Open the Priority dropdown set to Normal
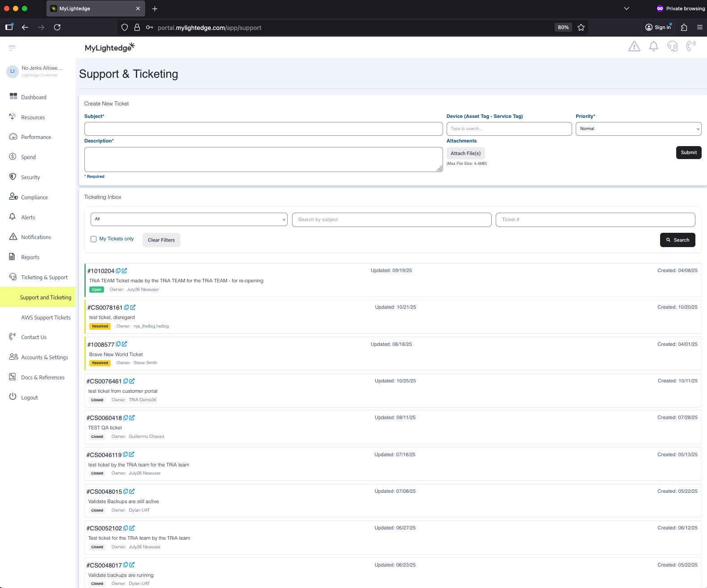707x588 pixels. click(639, 129)
